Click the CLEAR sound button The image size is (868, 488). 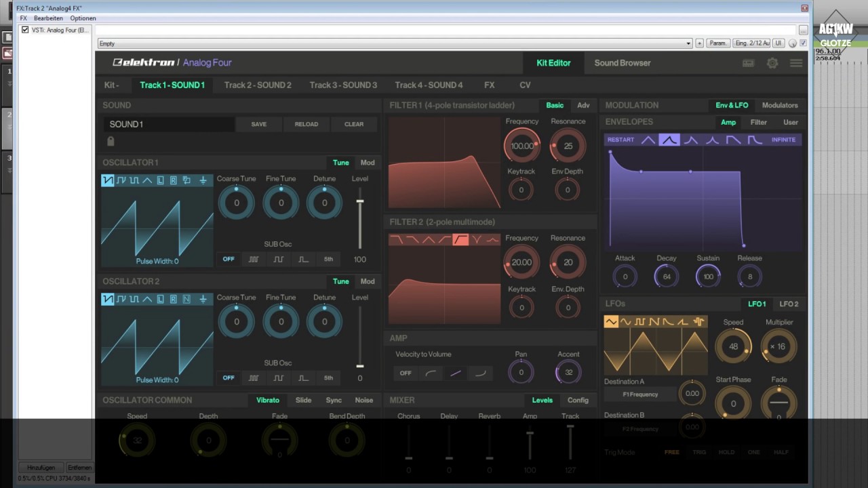(354, 124)
